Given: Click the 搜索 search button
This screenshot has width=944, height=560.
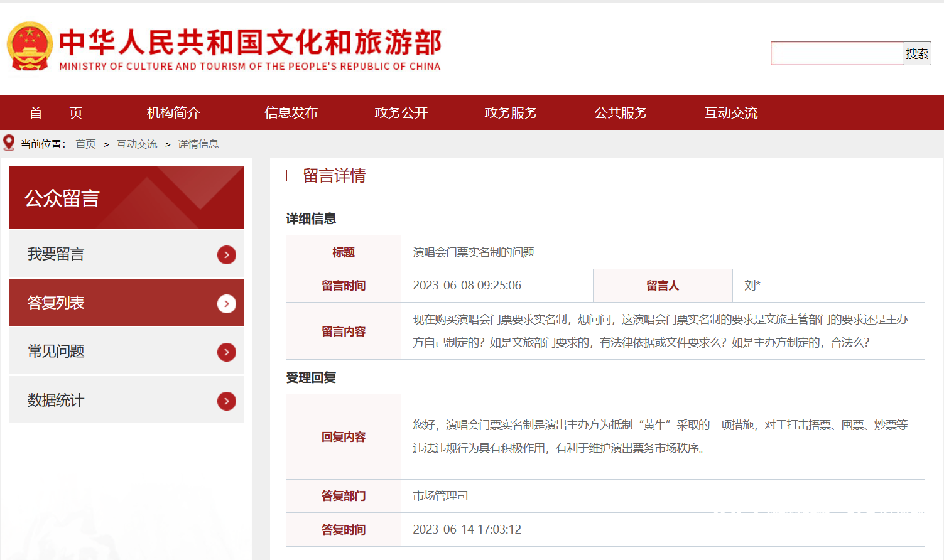Looking at the screenshot, I should click(917, 53).
